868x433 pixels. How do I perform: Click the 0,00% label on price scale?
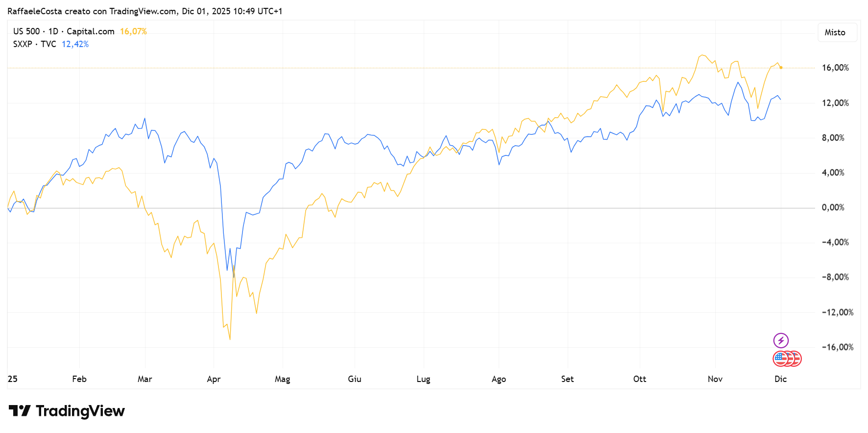[833, 207]
